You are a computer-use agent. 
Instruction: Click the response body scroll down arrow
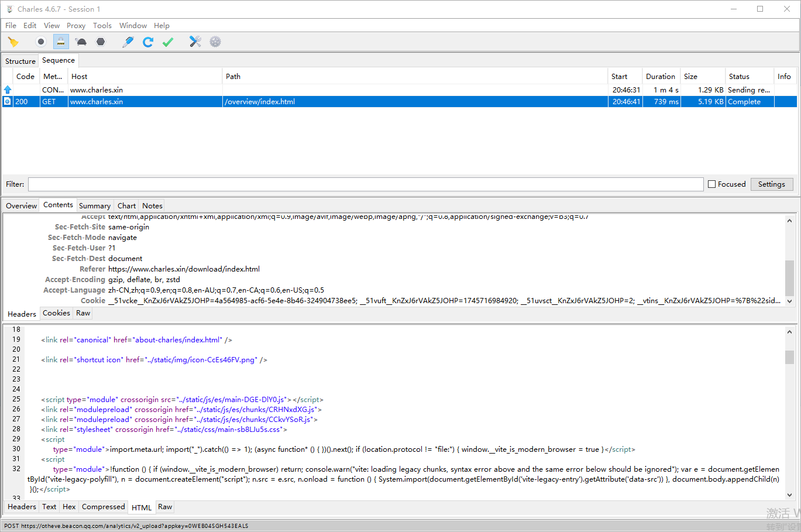click(789, 495)
